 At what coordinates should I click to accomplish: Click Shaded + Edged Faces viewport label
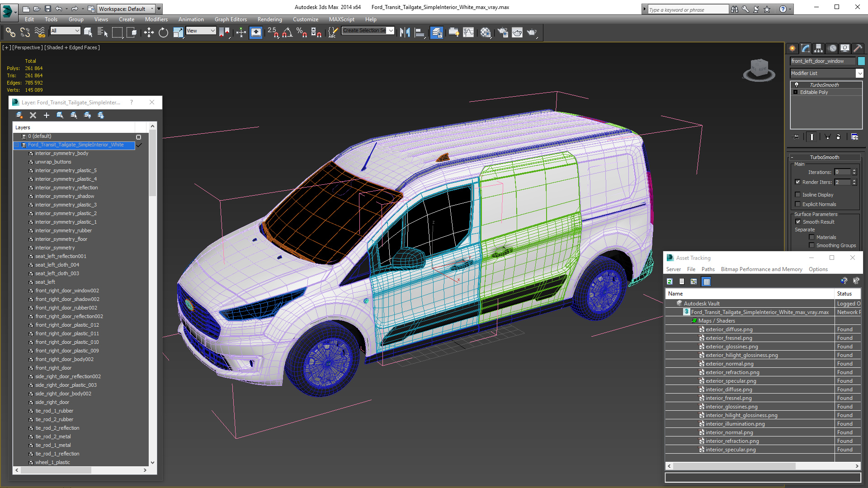[x=72, y=47]
